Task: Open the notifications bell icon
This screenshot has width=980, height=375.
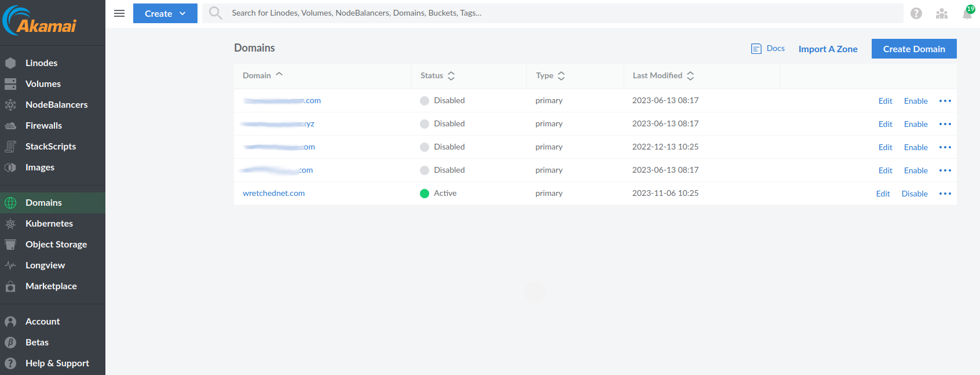Action: coord(967,13)
